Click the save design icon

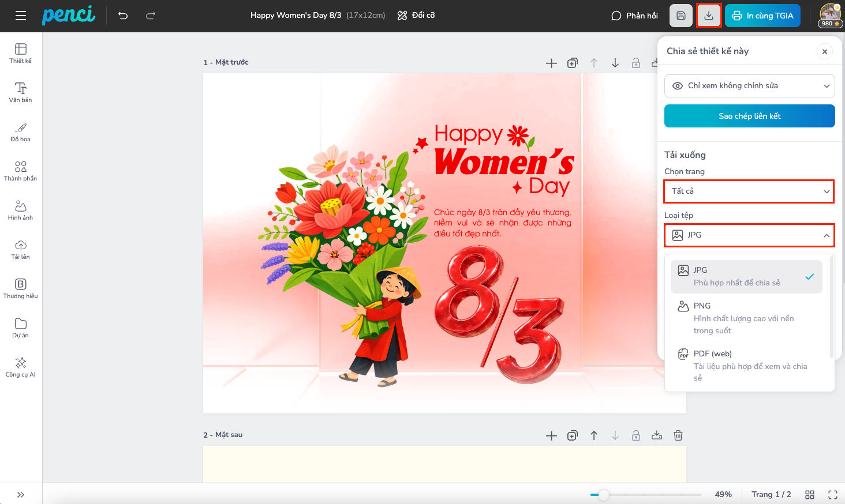681,16
